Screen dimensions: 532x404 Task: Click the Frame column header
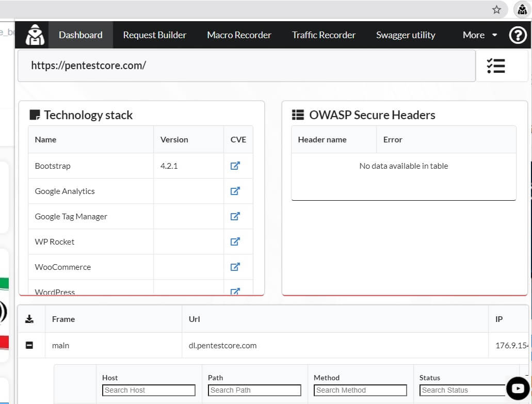point(114,319)
